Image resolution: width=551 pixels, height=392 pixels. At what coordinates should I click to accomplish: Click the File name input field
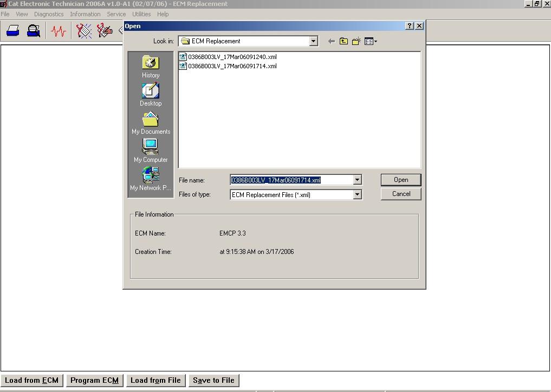point(291,180)
